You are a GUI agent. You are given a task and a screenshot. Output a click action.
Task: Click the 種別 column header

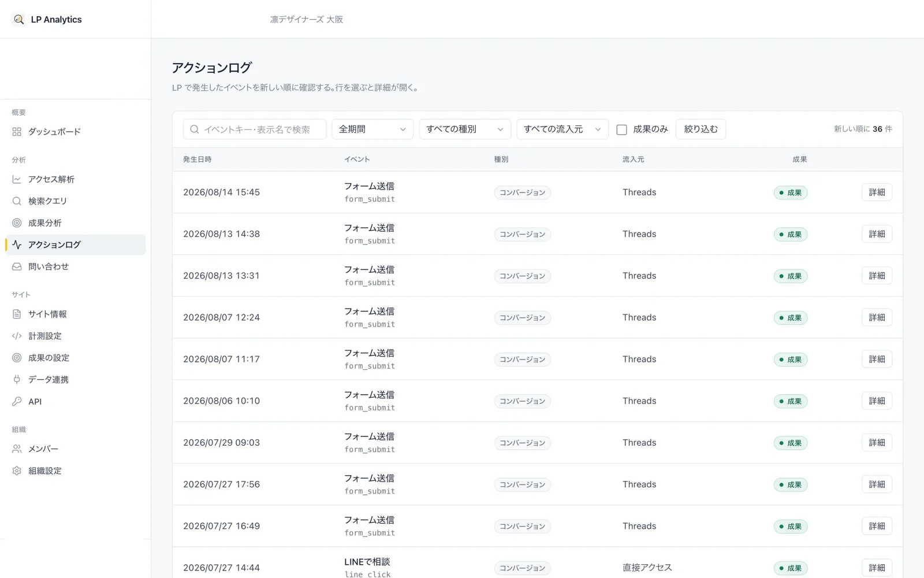click(x=501, y=160)
